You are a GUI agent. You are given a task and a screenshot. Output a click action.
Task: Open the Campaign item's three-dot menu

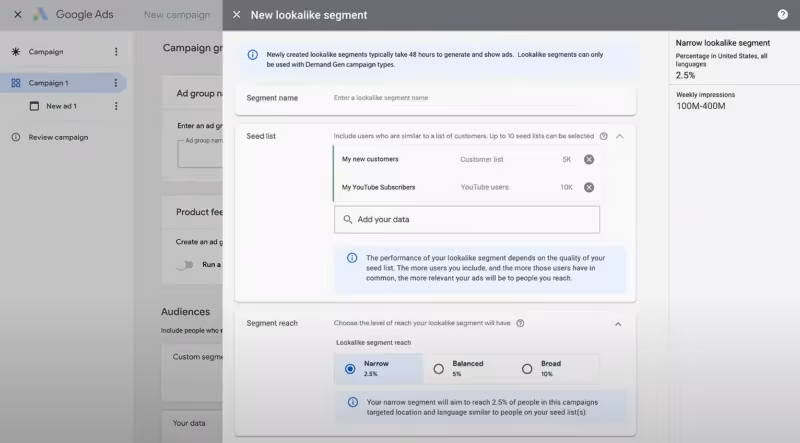[x=116, y=52]
